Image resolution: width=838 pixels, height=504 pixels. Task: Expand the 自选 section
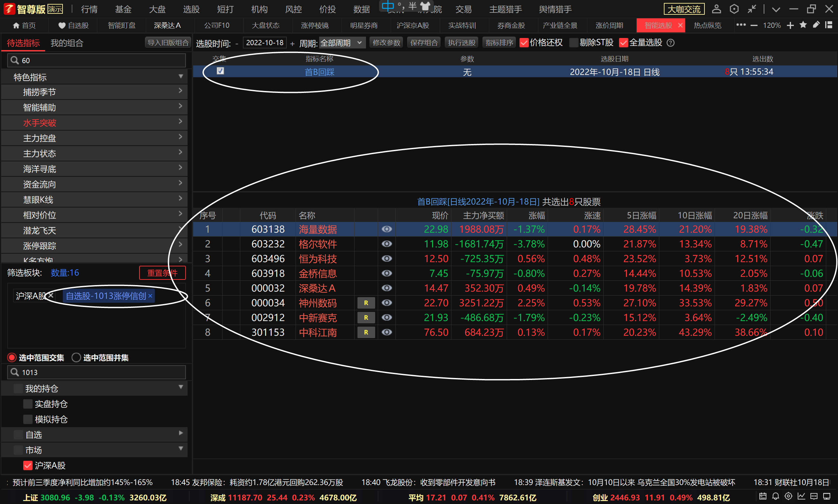tap(181, 433)
